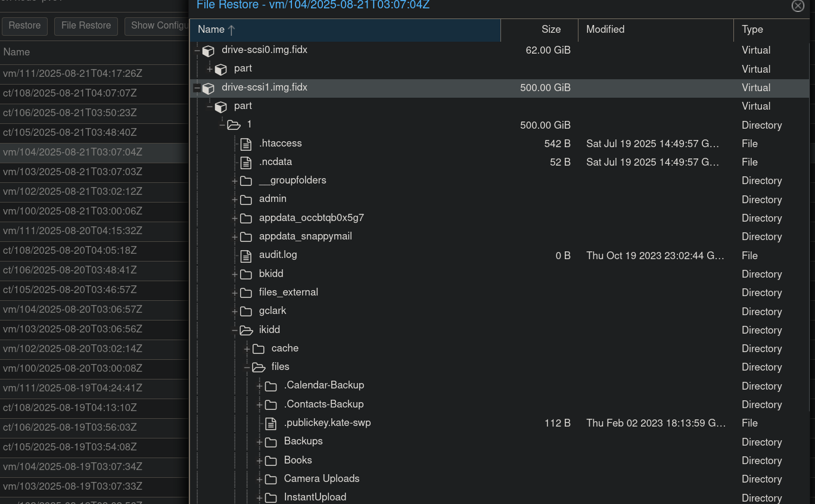Collapse the ikidd directory tree

click(x=235, y=330)
